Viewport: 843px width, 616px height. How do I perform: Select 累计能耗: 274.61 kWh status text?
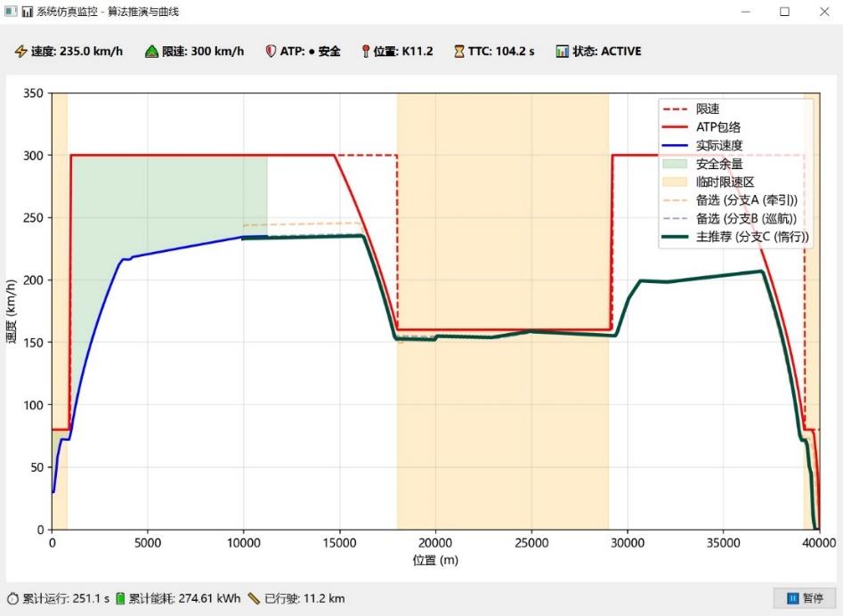point(184,598)
